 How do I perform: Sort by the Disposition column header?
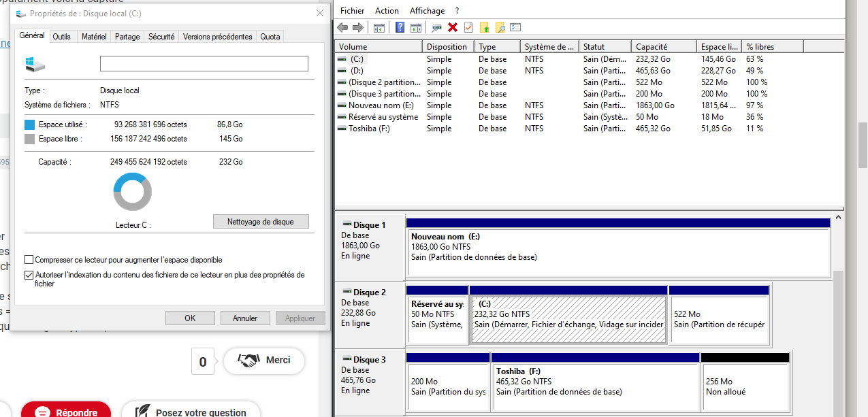449,47
